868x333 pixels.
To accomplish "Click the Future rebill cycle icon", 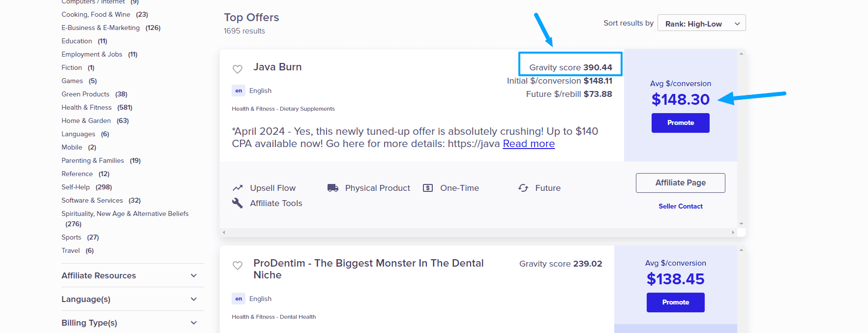I will point(523,188).
